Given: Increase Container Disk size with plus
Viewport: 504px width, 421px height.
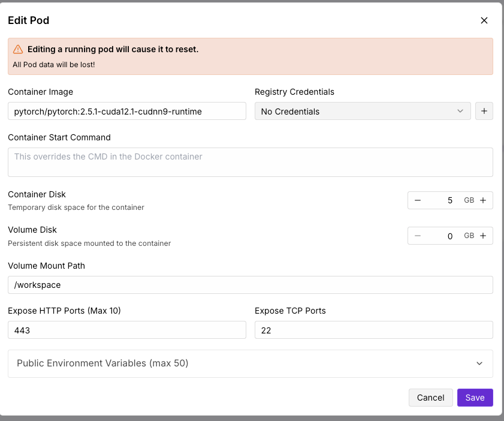Looking at the screenshot, I should point(483,200).
